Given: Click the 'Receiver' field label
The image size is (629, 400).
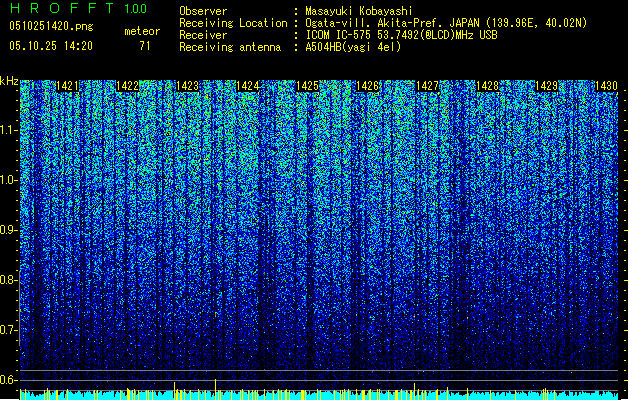Looking at the screenshot, I should pos(203,35).
